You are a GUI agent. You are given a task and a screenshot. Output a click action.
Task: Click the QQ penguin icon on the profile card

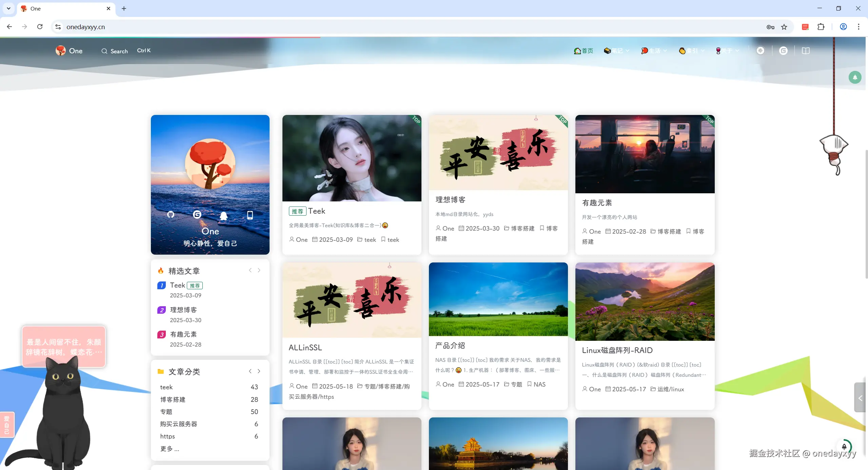point(223,216)
